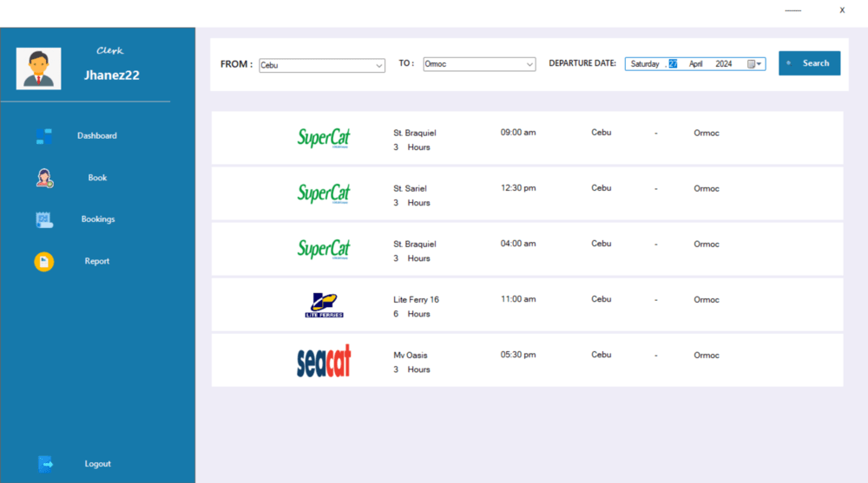868x483 pixels.
Task: Select the St. Sariel vessel name
Action: pyautogui.click(x=411, y=188)
